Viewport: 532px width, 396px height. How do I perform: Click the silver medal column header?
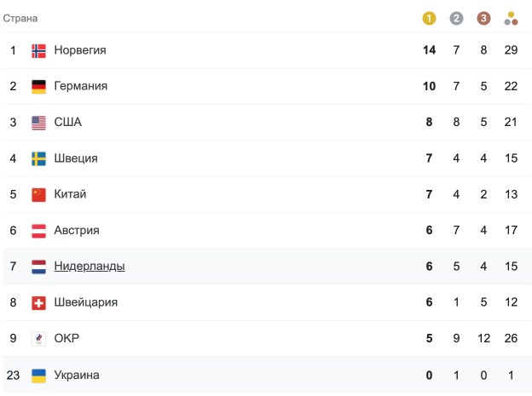(456, 18)
